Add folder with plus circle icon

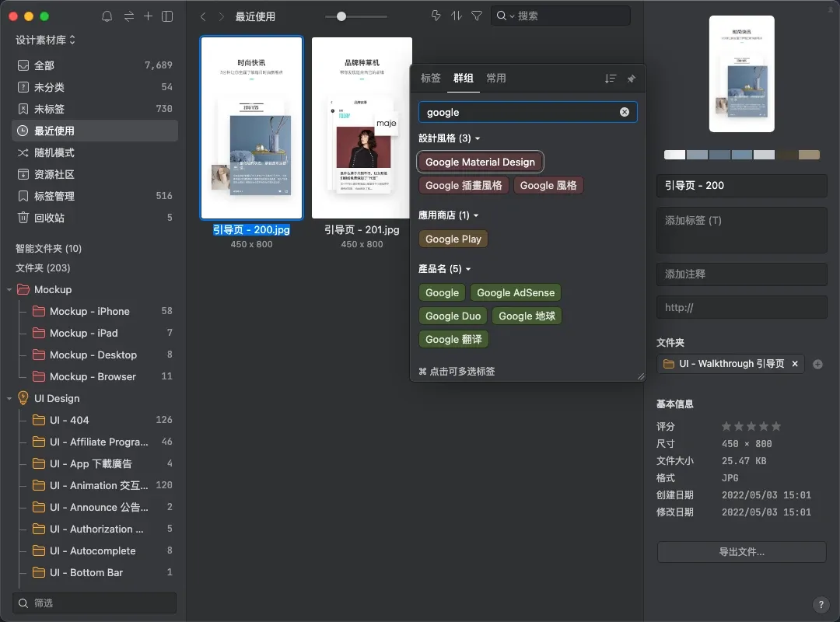[817, 365]
